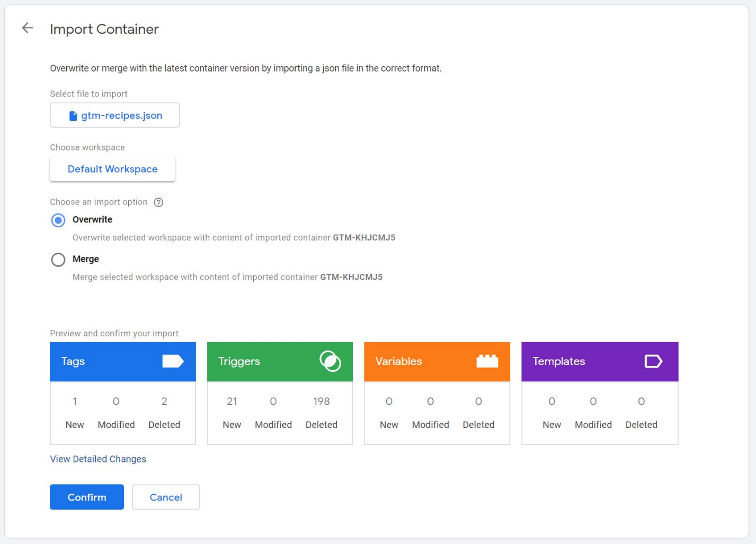This screenshot has width=756, height=544.
Task: Click the green Triggers card header
Action: 265,361
